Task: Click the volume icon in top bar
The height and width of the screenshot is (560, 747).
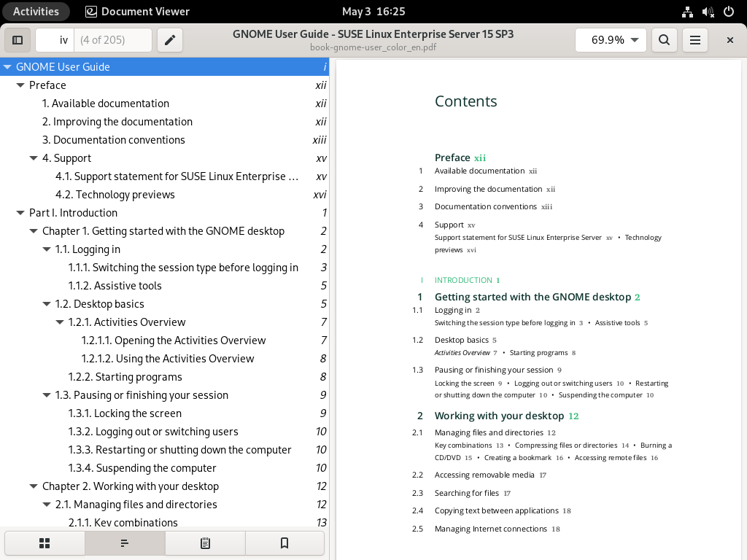Action: (708, 12)
